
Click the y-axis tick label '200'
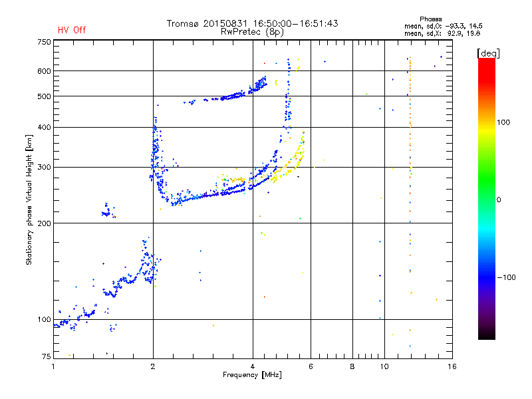44,223
